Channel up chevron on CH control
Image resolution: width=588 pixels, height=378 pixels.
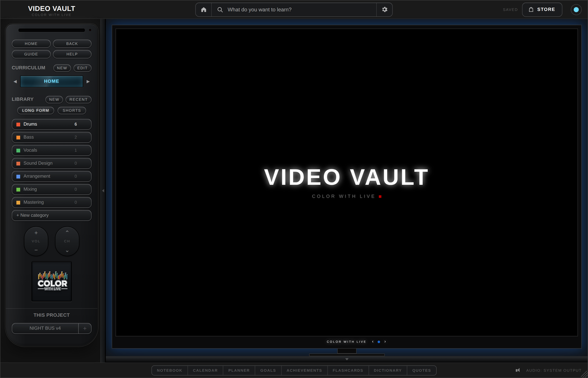[x=67, y=232]
